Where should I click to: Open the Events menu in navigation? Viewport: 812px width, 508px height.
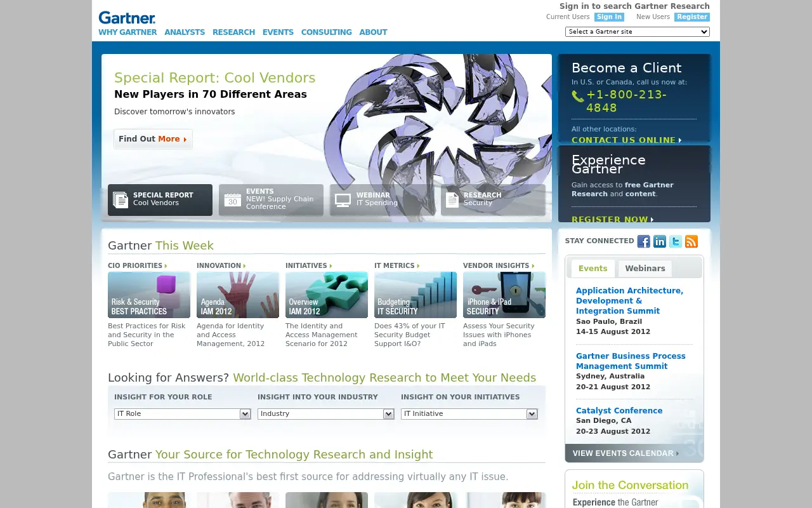pos(278,32)
